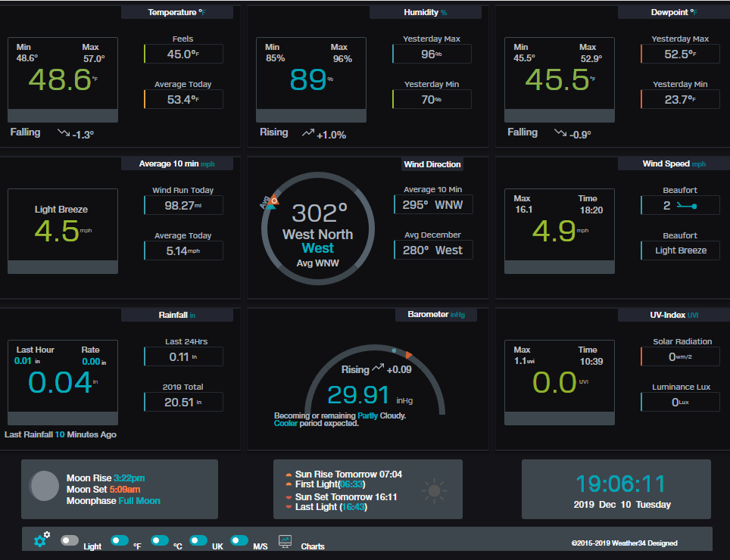Click humidity Yesterday Min 70% box
This screenshot has width=730, height=560.
click(432, 99)
